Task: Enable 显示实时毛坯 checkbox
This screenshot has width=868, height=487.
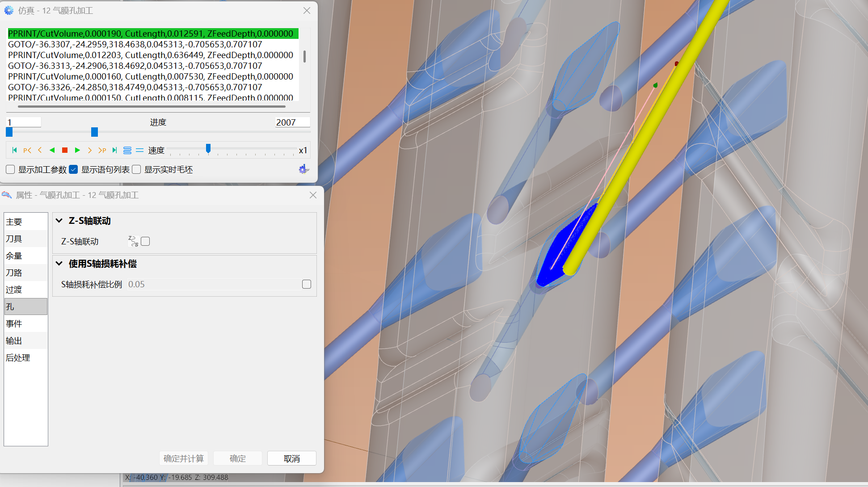Action: (137, 169)
